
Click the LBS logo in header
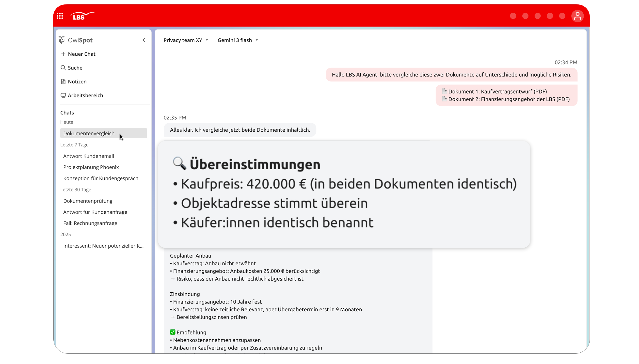pyautogui.click(x=82, y=16)
